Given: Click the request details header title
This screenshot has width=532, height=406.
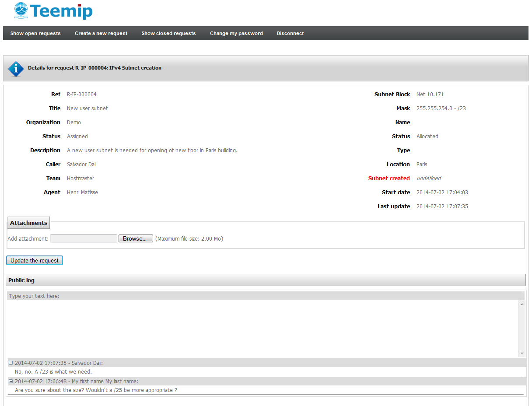Looking at the screenshot, I should click(x=94, y=68).
